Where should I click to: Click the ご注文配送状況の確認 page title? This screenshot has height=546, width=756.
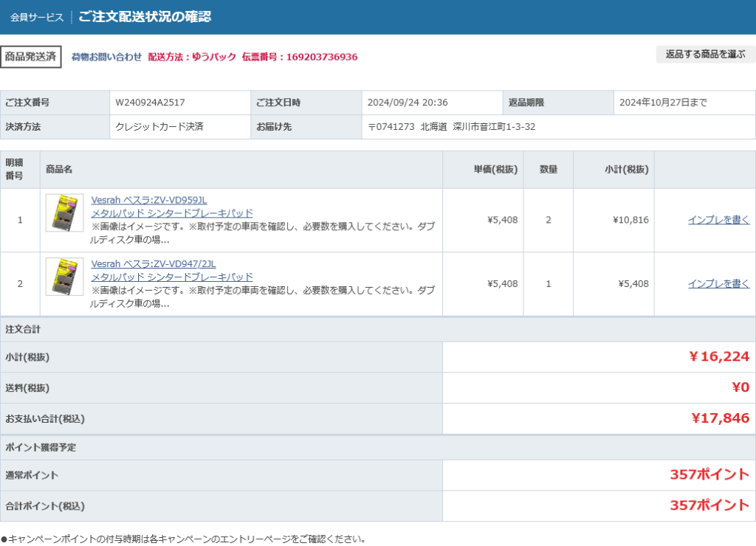click(145, 17)
